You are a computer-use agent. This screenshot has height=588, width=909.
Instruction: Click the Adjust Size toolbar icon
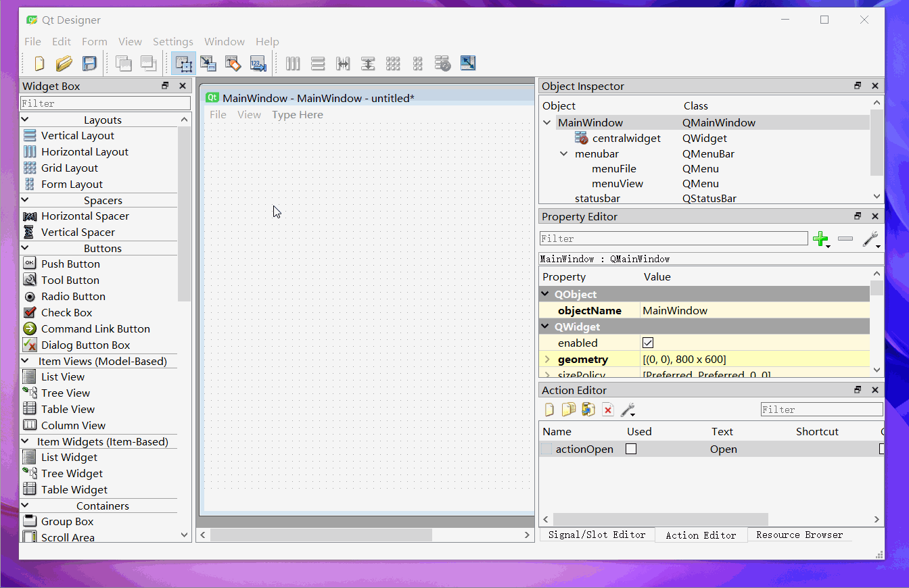tap(467, 64)
